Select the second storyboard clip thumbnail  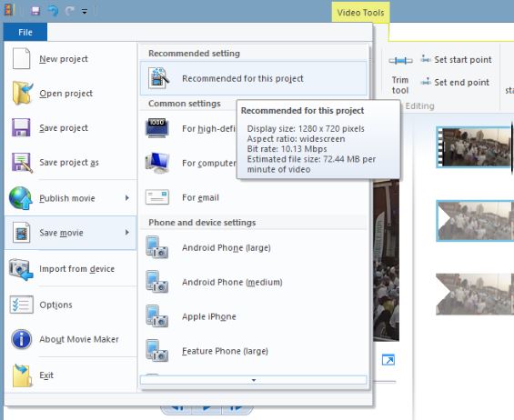click(475, 221)
